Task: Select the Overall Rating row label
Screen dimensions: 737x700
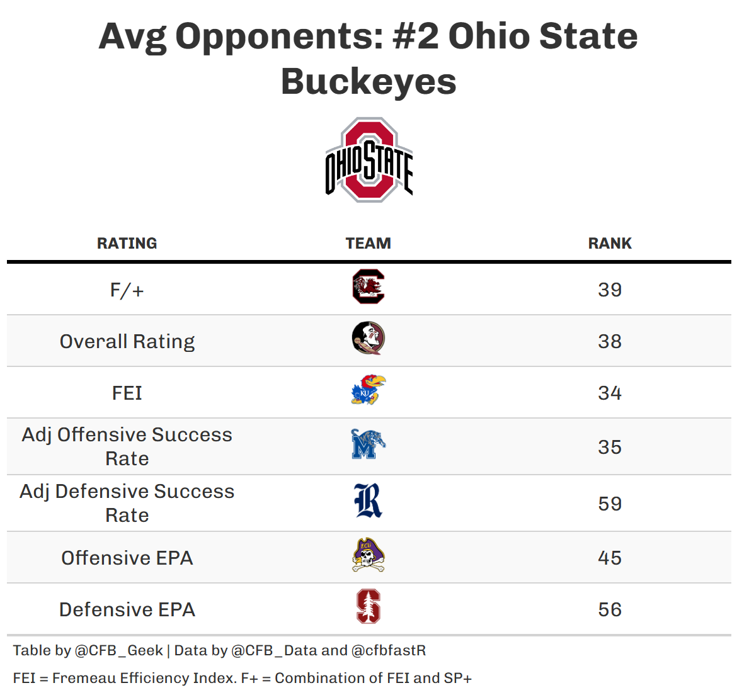Action: click(127, 342)
